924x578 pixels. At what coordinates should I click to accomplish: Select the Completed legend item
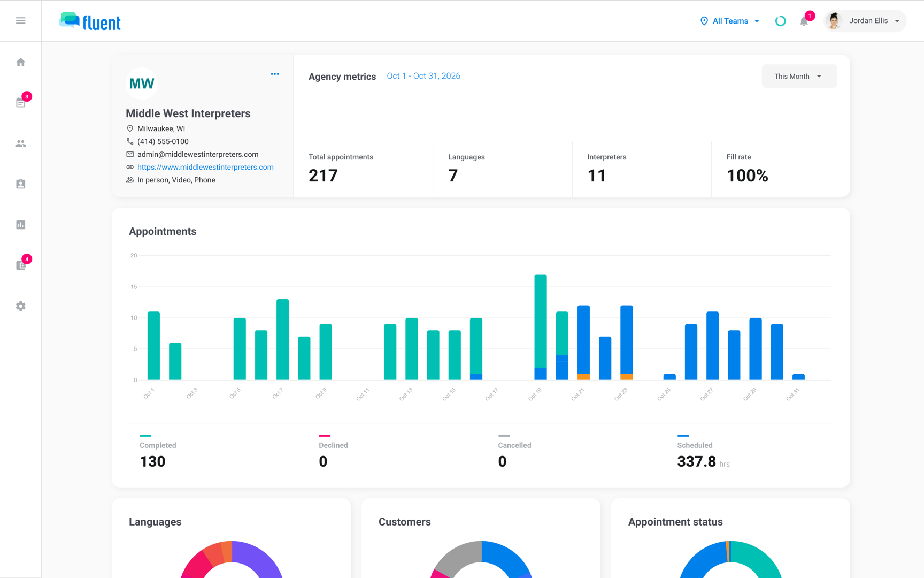point(158,453)
